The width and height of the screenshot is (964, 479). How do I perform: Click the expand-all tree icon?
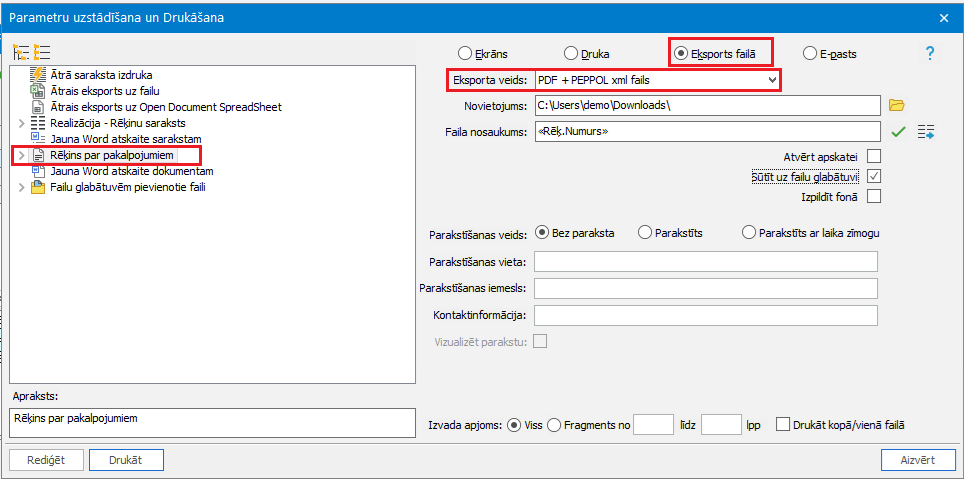(x=20, y=52)
